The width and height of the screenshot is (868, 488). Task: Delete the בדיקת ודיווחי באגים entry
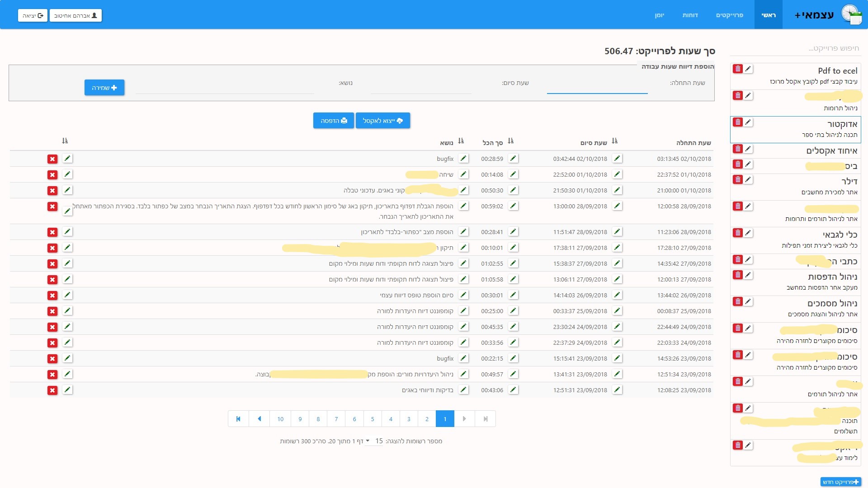(52, 390)
